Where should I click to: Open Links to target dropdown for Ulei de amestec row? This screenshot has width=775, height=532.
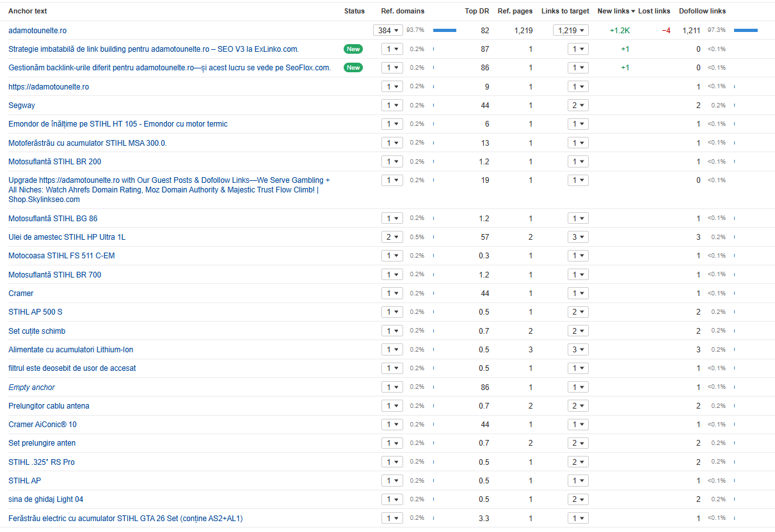point(577,237)
